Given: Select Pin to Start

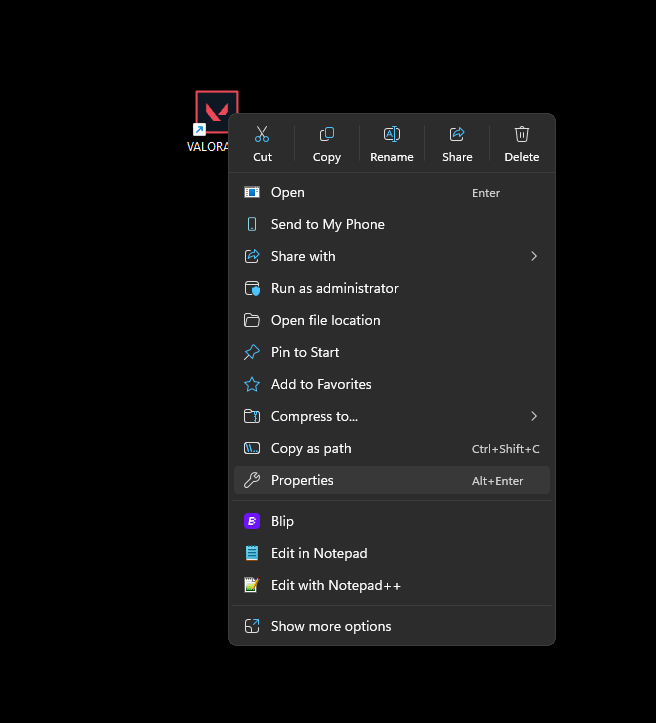Looking at the screenshot, I should [x=305, y=352].
